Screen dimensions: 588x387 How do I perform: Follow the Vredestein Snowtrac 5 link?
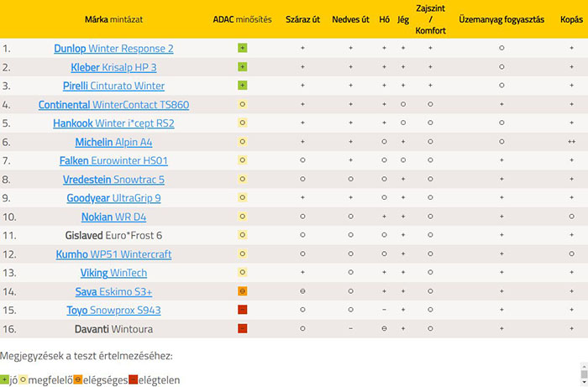coord(113,180)
